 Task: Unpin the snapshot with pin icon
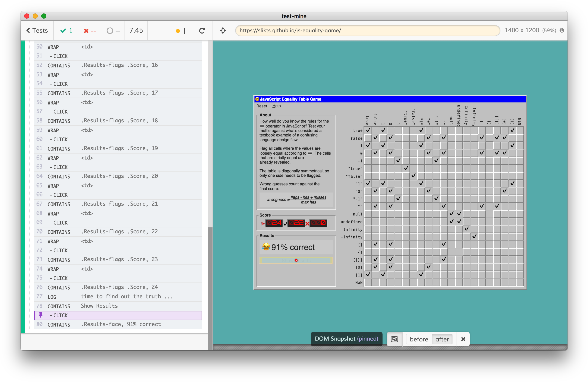coord(41,315)
